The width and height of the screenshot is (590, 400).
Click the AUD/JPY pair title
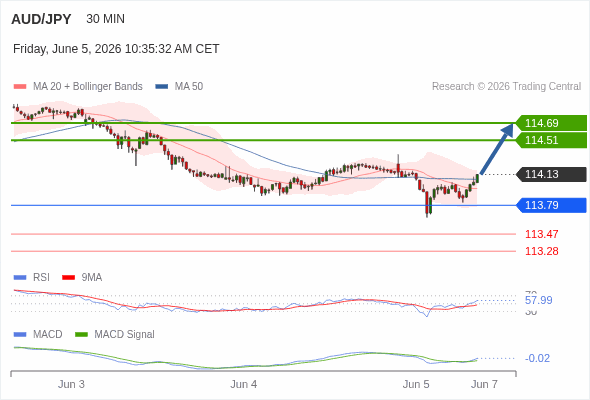(x=41, y=19)
